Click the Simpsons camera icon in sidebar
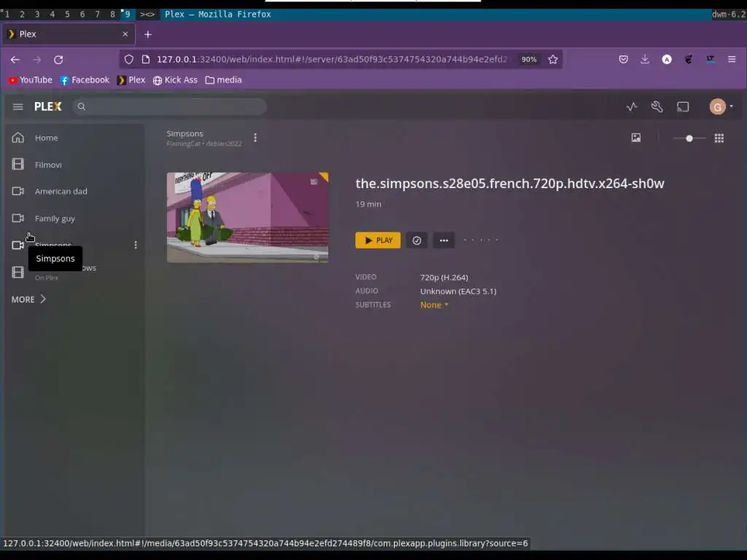This screenshot has height=560, width=747. click(18, 245)
